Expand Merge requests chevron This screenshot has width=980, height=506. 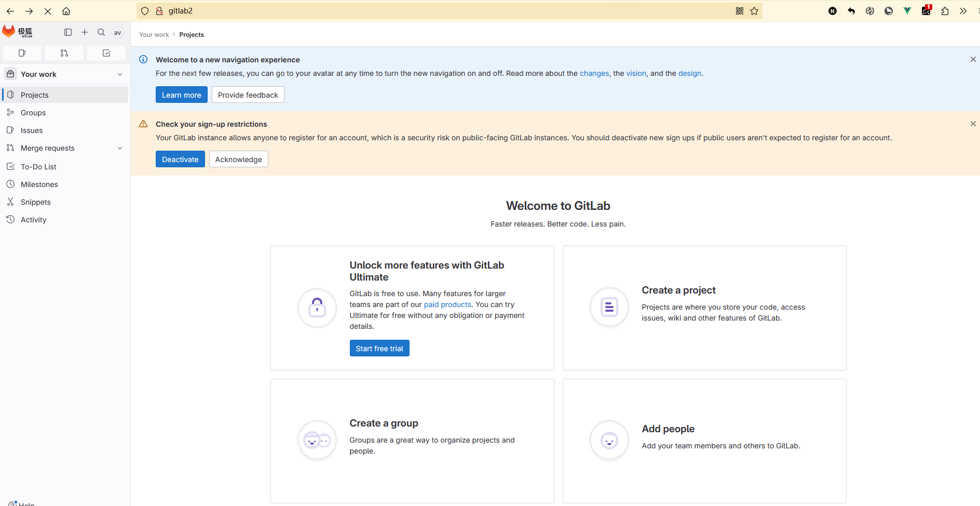coord(120,148)
